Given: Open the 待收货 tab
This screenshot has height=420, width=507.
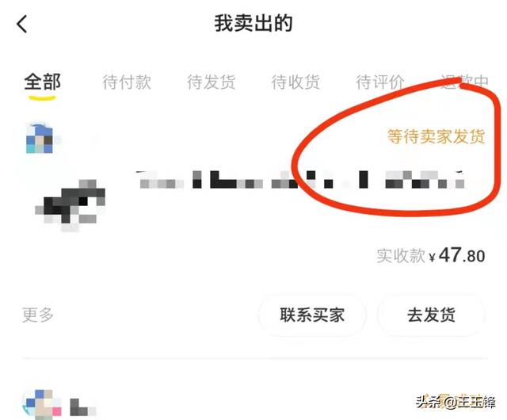Looking at the screenshot, I should pos(295,82).
